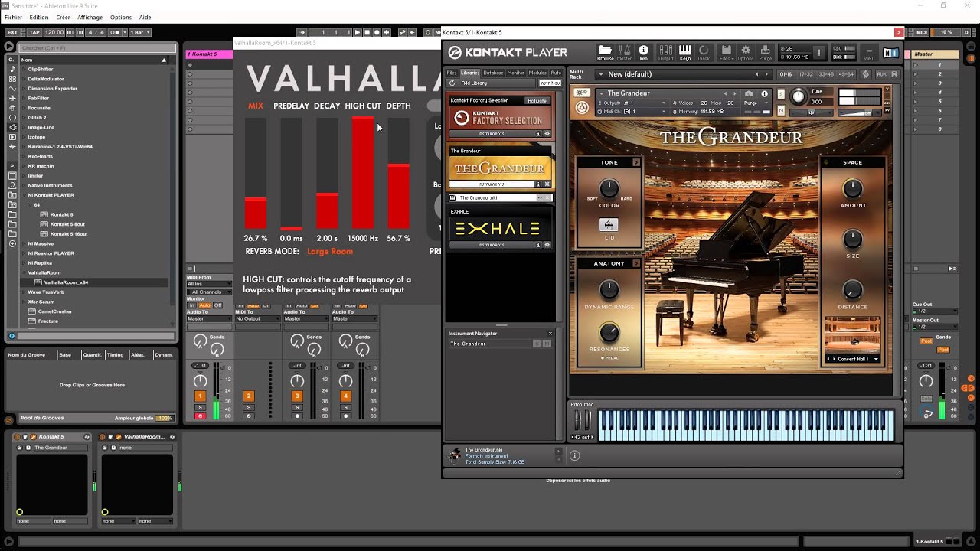This screenshot has width=980, height=551.
Task: Open MIDI From All Ins dropdown
Action: (209, 284)
